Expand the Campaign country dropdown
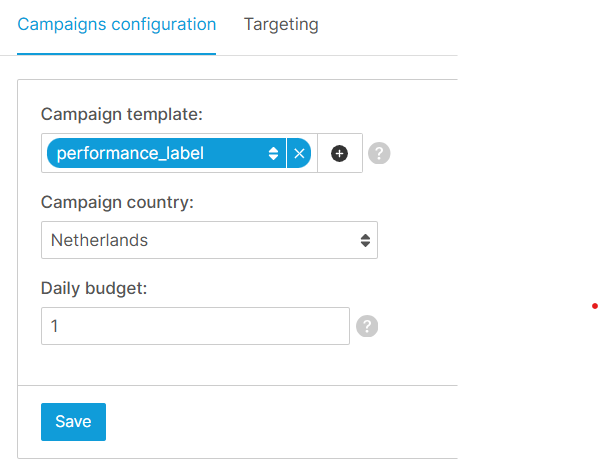This screenshot has width=599, height=463. tap(209, 240)
